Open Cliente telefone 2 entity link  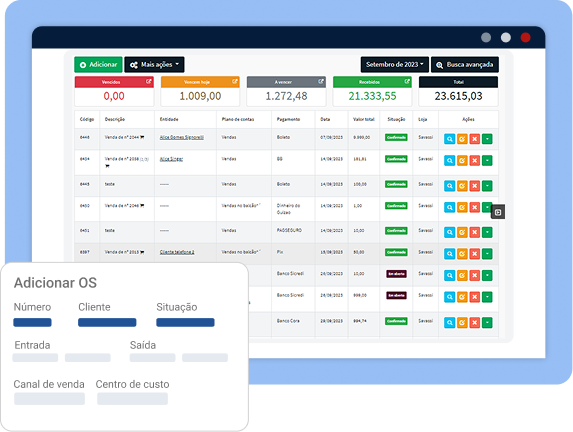177,252
